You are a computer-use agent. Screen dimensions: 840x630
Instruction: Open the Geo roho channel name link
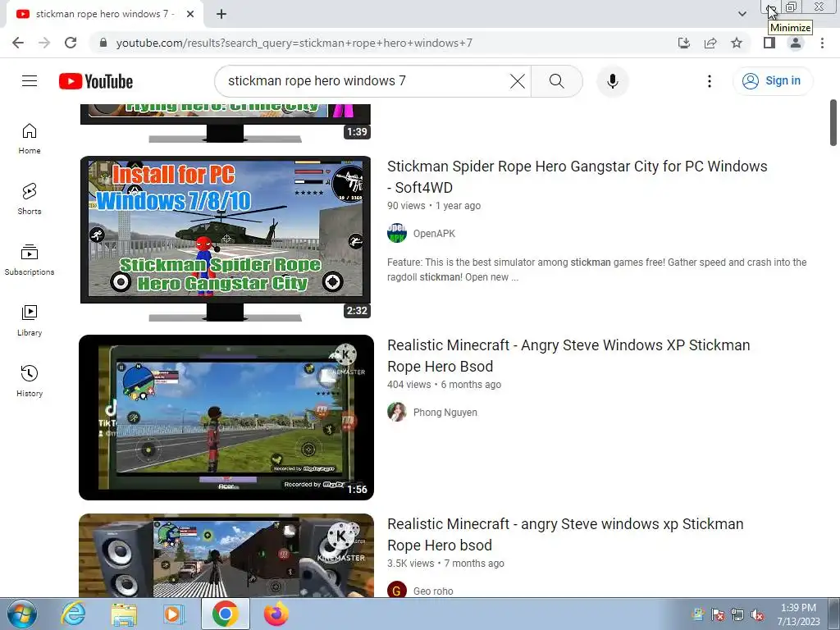433,591
